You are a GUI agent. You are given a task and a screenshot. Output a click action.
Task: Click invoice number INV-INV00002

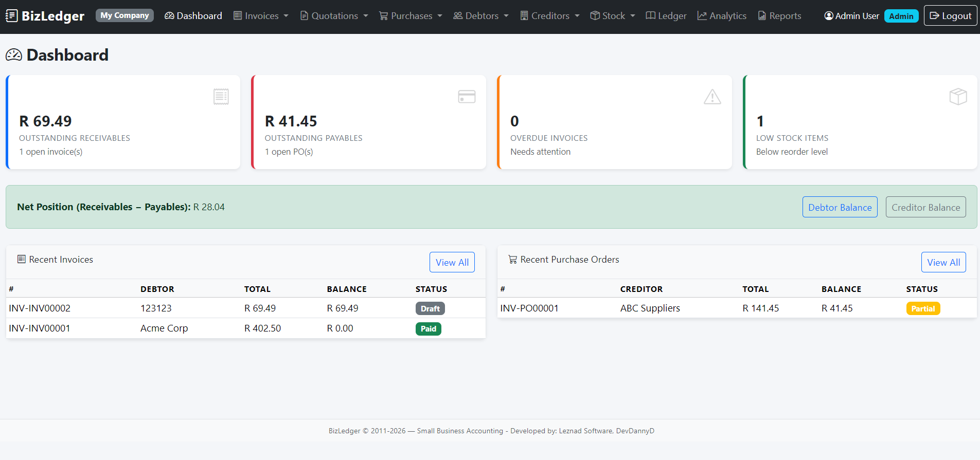tap(40, 308)
